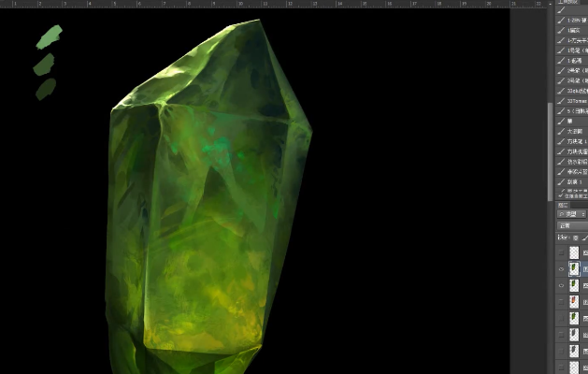Click the lock transparent pixels icon
This screenshot has width=588, height=374.
pyautogui.click(x=575, y=237)
